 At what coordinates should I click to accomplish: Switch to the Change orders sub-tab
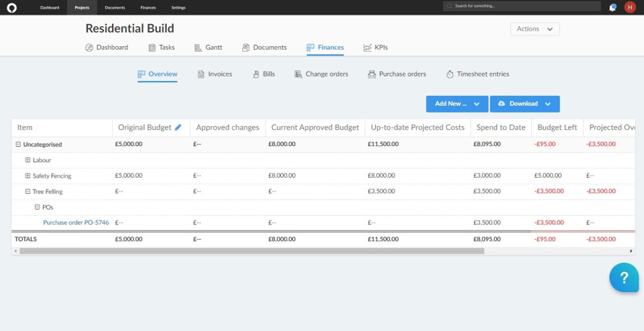[x=321, y=74]
